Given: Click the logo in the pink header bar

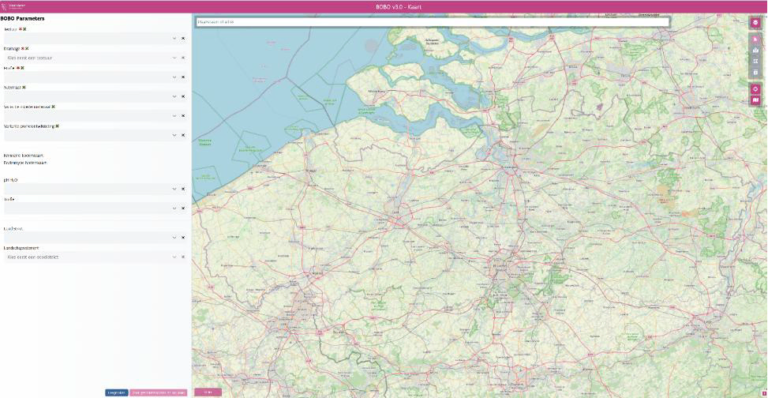Looking at the screenshot, I should coord(13,6).
